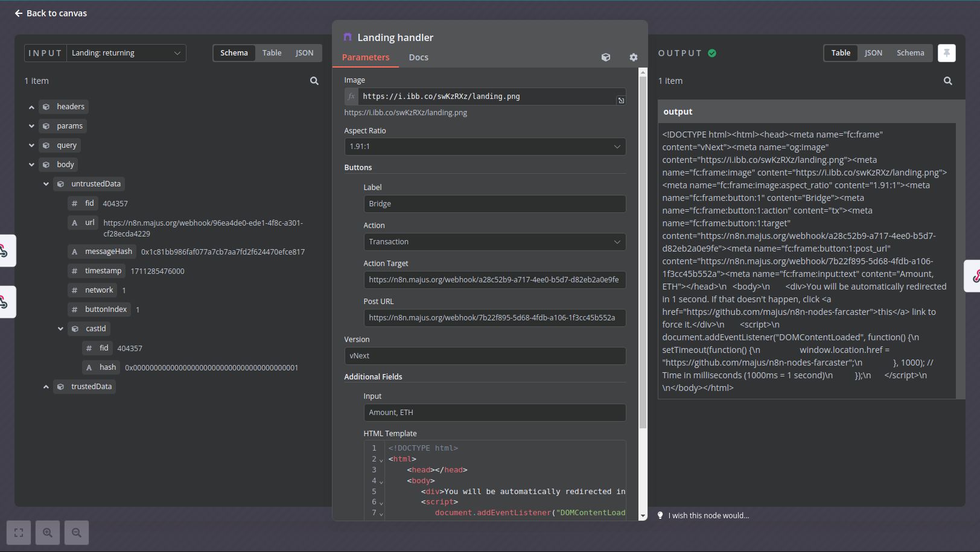Click the back arrow icon
Viewport: 980px width, 552px height.
(x=19, y=13)
